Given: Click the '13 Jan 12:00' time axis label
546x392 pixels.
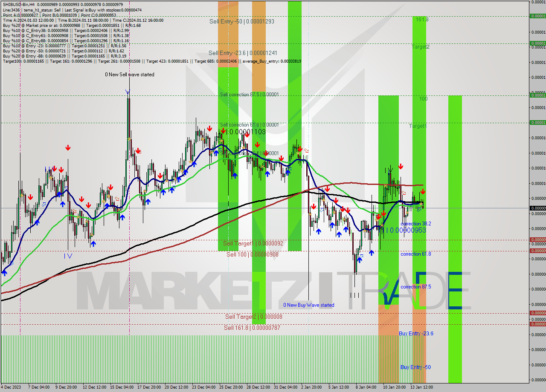Looking at the screenshot, I should [422, 387].
